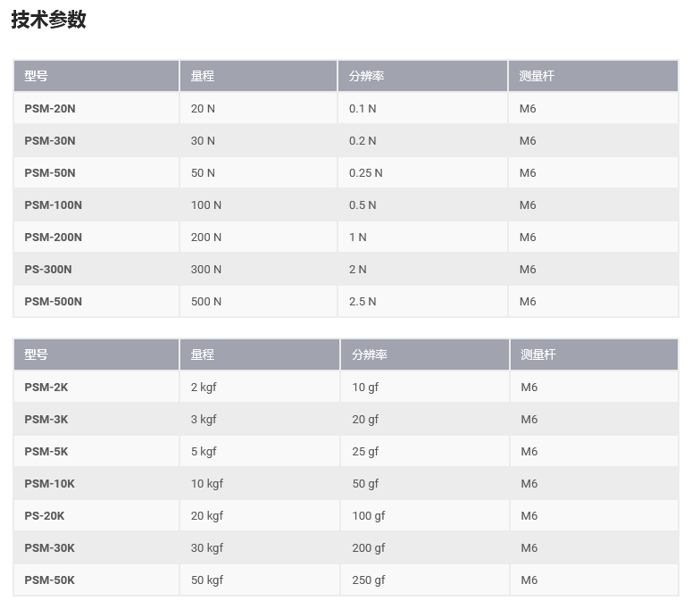Click the 0.1 N resolution value
Image resolution: width=700 pixels, height=609 pixels.
click(x=362, y=109)
